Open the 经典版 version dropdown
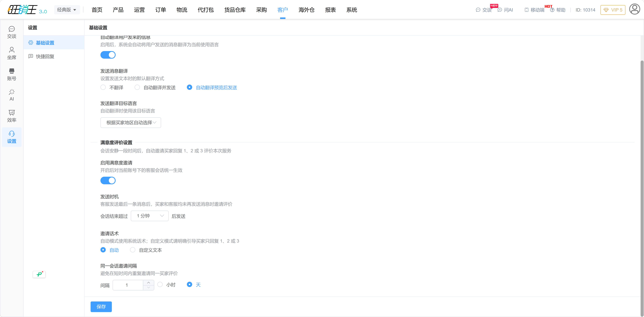 click(67, 10)
